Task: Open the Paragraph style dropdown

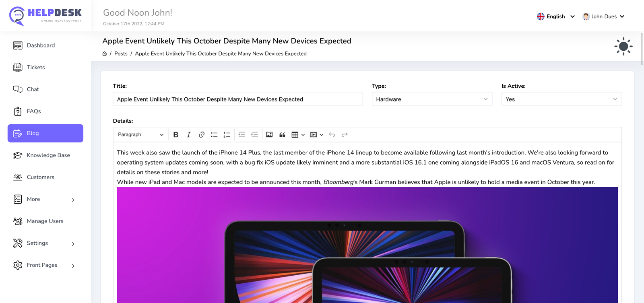Action: point(140,135)
